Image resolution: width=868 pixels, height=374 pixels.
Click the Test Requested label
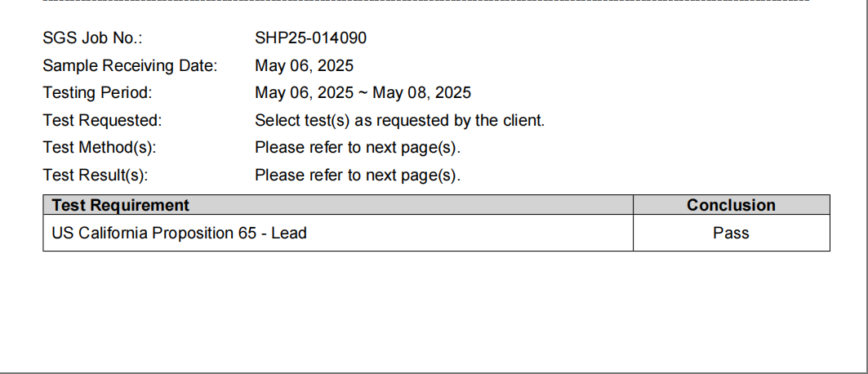(x=102, y=121)
